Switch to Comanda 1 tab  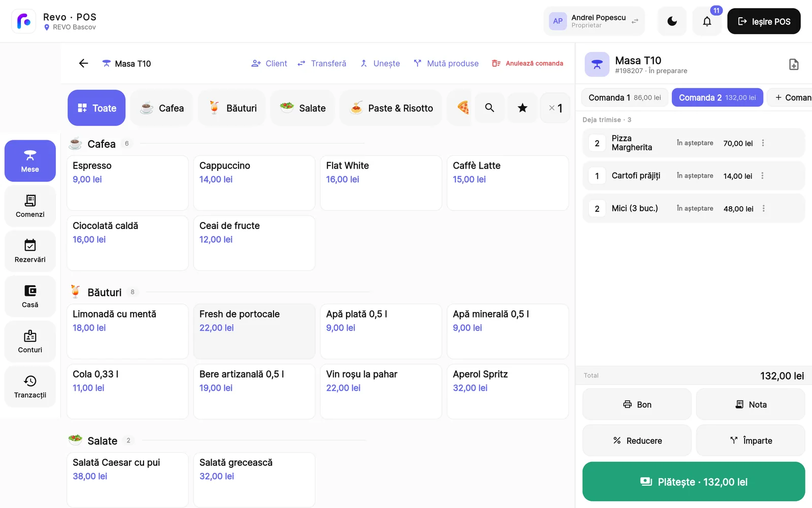pos(625,98)
